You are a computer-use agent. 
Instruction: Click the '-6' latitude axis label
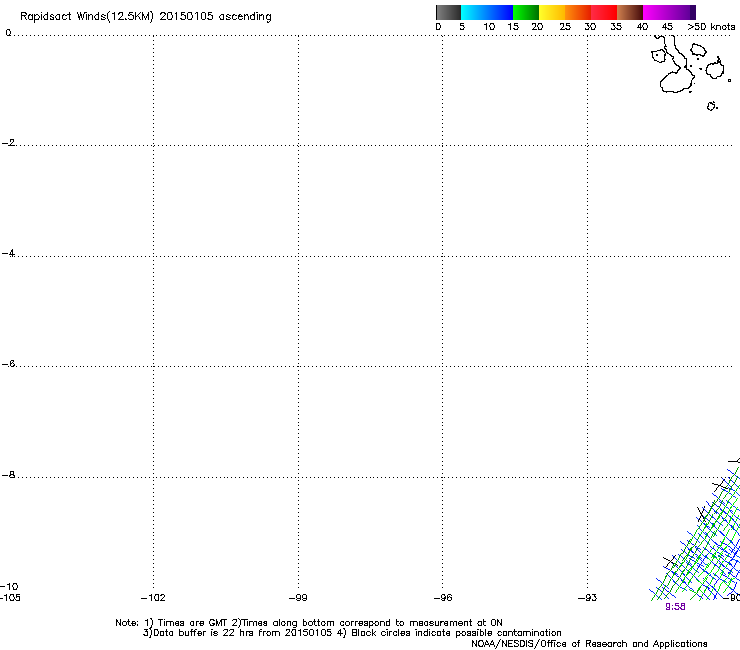(8, 364)
